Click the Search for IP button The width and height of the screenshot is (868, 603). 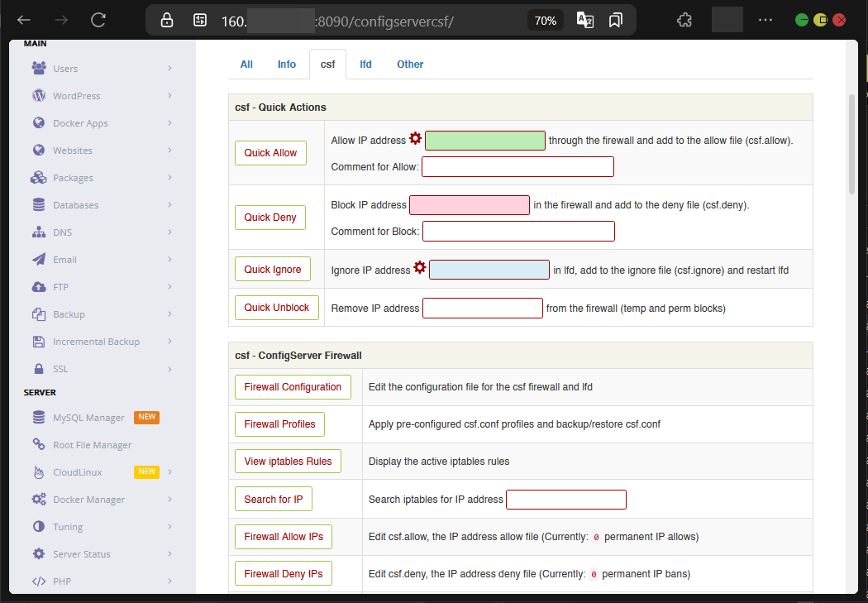coord(274,499)
